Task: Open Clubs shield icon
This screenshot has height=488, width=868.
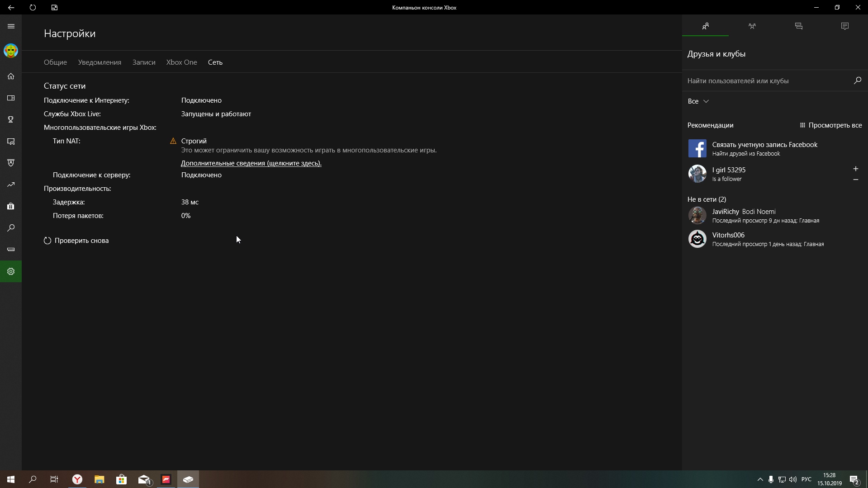Action: [11, 163]
